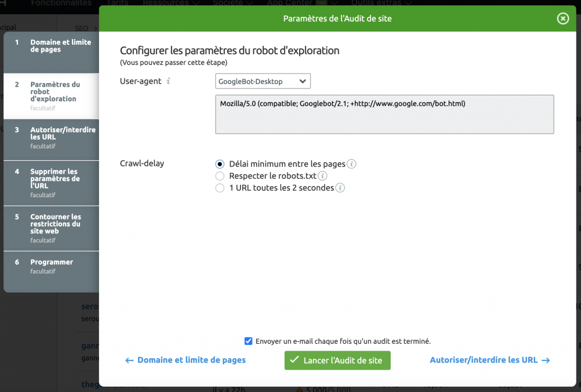Click the Mozilla/5.0 user-agent string field
581x392 pixels.
pos(384,114)
